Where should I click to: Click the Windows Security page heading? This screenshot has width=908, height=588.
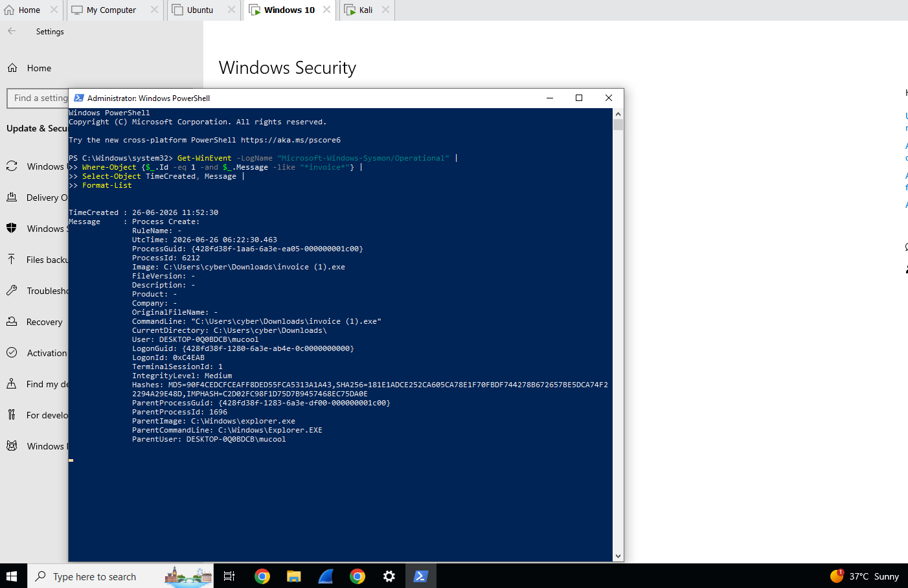point(288,68)
